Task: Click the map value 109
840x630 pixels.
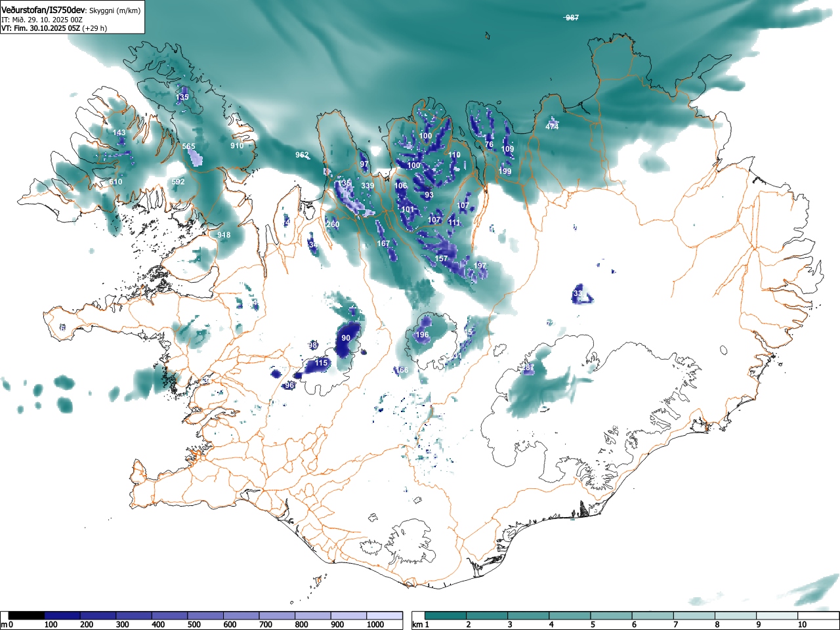Action: (507, 149)
